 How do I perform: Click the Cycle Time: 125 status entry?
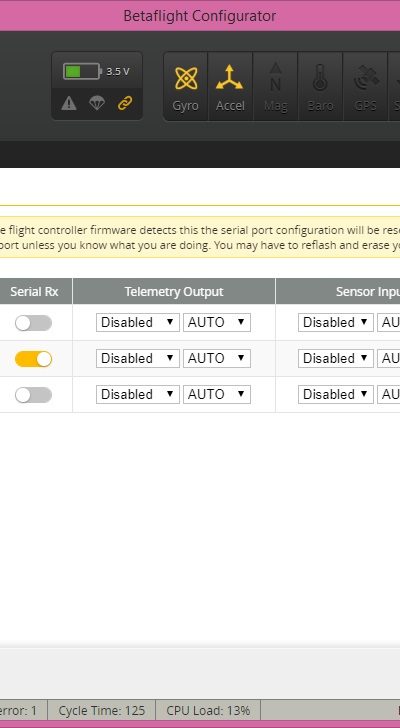(102, 710)
